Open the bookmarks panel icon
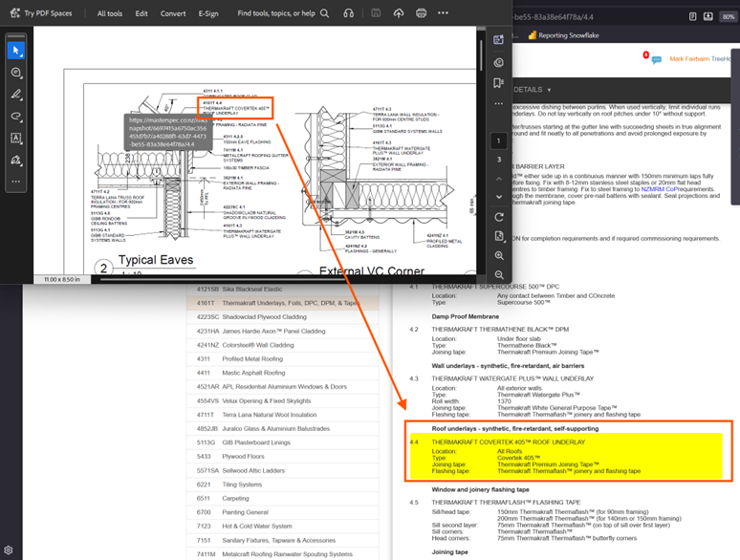The height and width of the screenshot is (560, 740). 499,83
